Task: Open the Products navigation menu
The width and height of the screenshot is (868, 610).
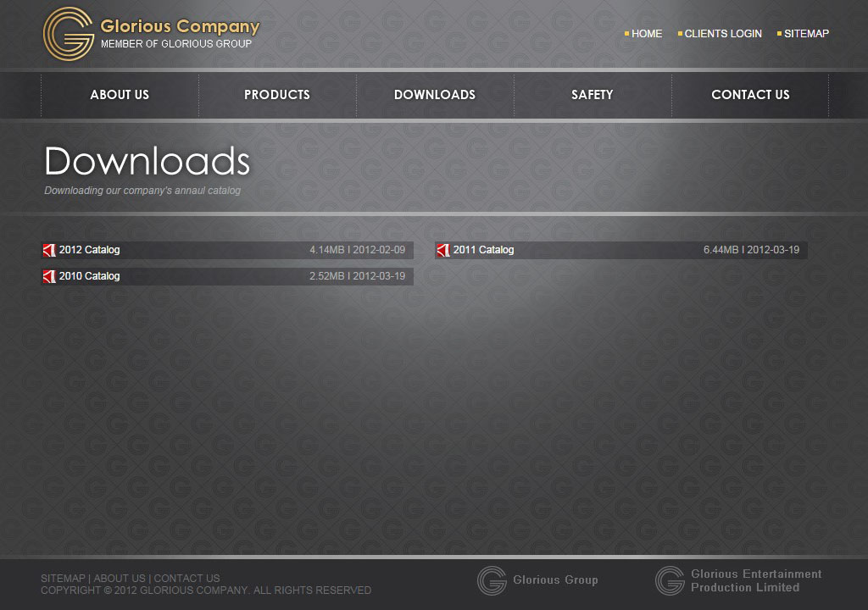Action: point(277,95)
